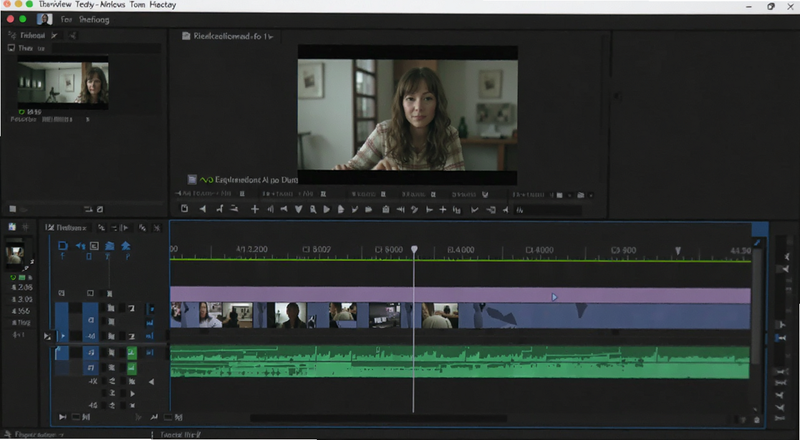Click the blue wrench icon at the ruler's right end
Screen dimensions: 800x440
pyautogui.click(x=757, y=243)
